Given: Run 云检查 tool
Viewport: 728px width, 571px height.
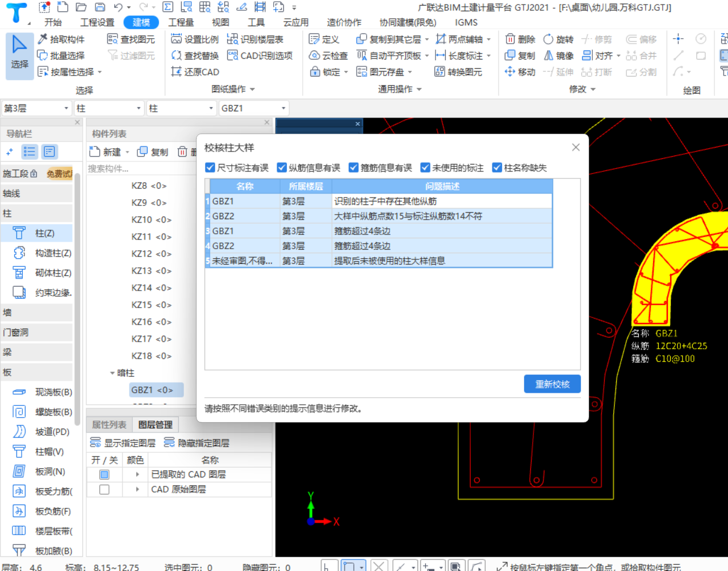Looking at the screenshot, I should pyautogui.click(x=328, y=56).
